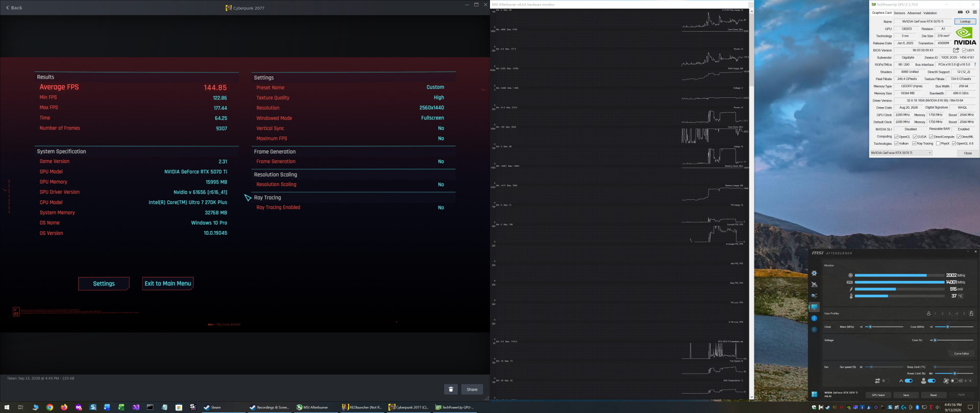980x413 pixels.
Task: Click the Exit to Main Menu button
Action: 168,283
